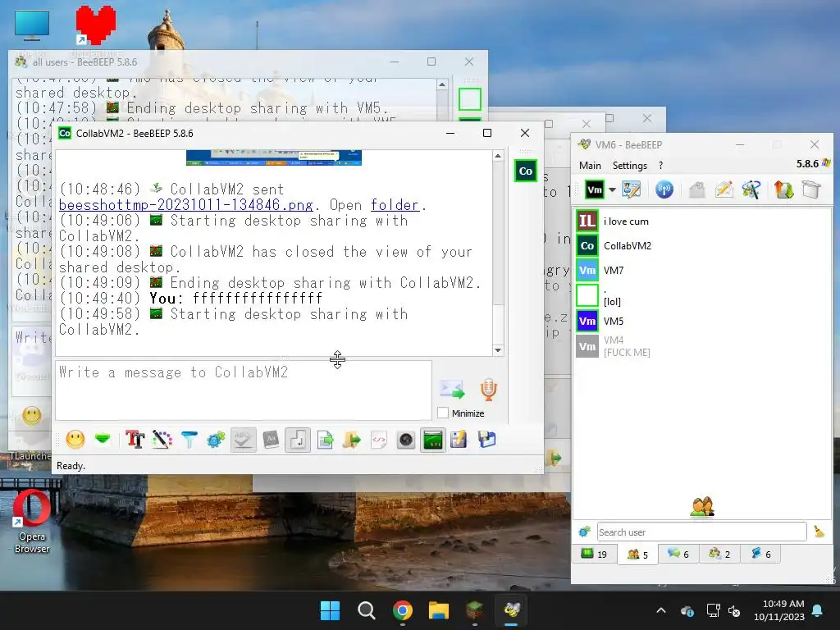Open Google Chrome from the taskbar

pos(402,610)
